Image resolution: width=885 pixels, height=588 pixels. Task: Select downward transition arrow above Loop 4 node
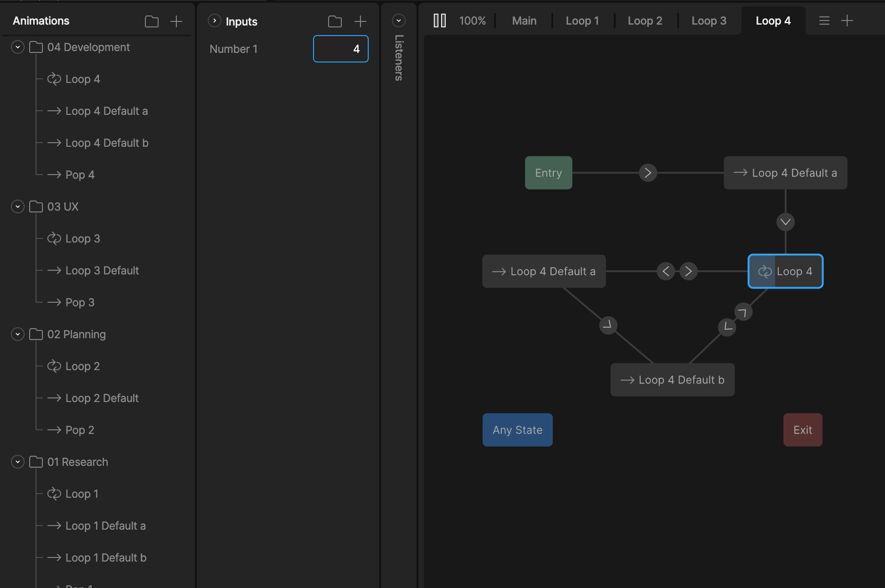(x=785, y=222)
